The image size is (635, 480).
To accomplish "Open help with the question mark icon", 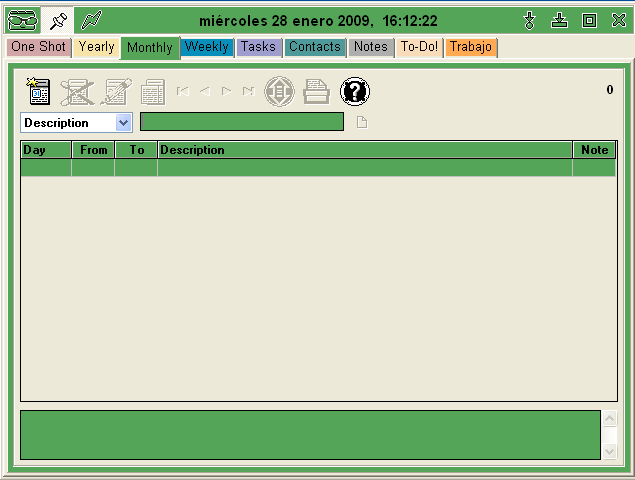I will pyautogui.click(x=355, y=92).
